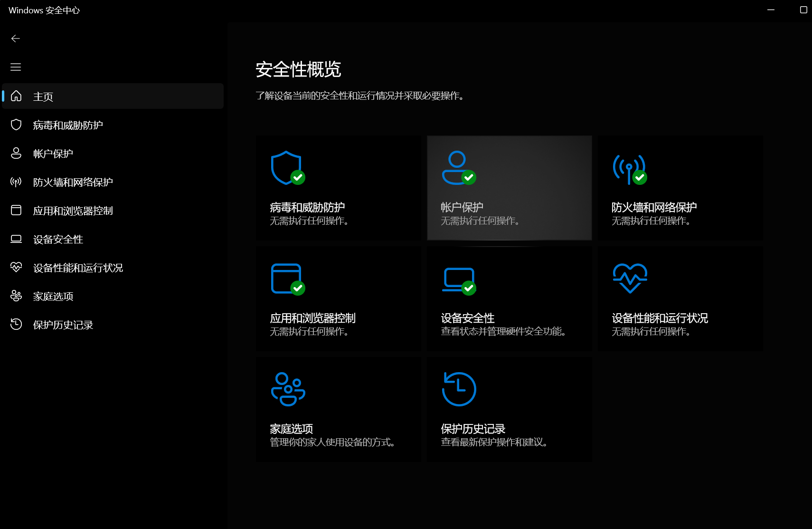Click the person icon for 帐户保护 in sidebar
The height and width of the screenshot is (529, 812).
tap(16, 153)
